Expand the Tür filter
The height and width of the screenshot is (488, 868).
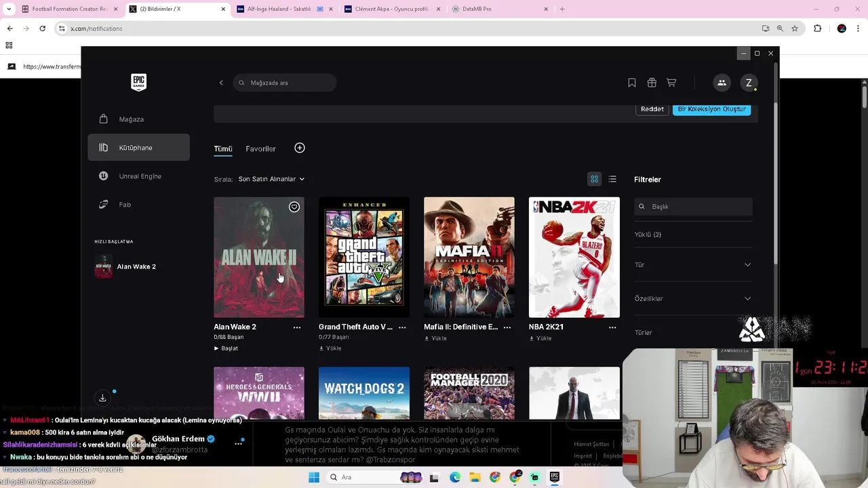point(693,265)
